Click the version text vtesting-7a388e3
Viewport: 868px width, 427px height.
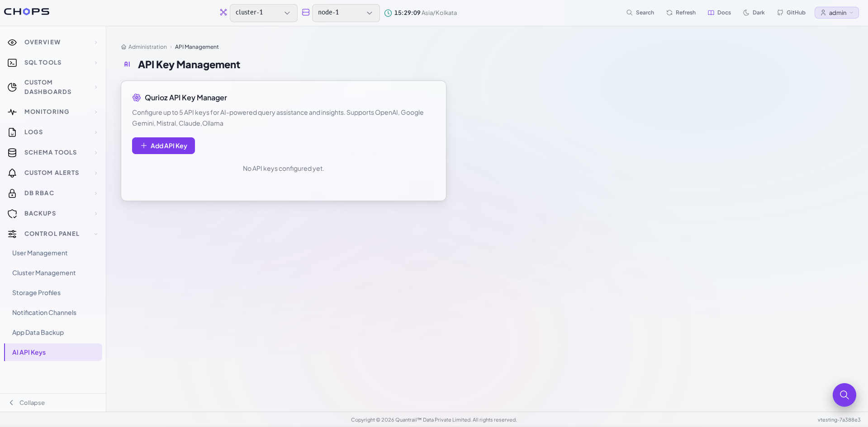[x=839, y=420]
